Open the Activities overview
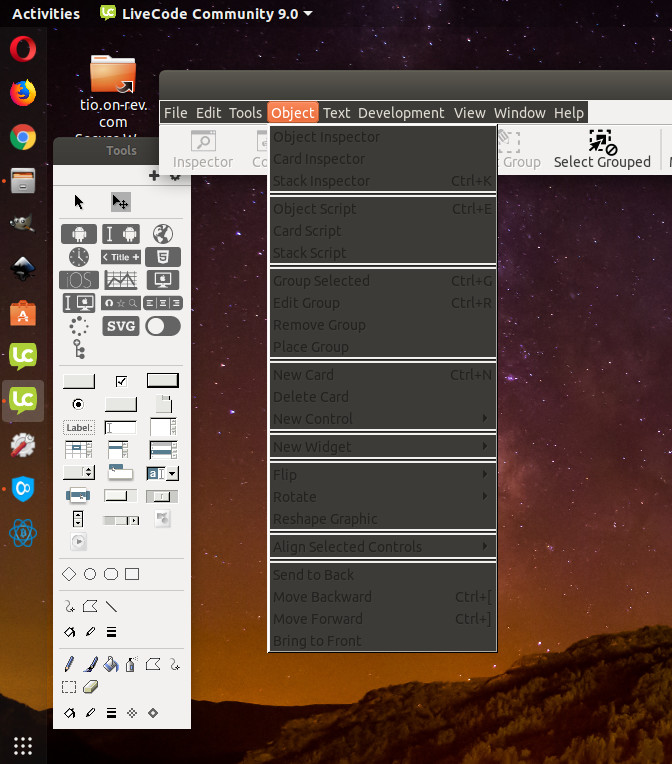The height and width of the screenshot is (764, 672). 46,13
